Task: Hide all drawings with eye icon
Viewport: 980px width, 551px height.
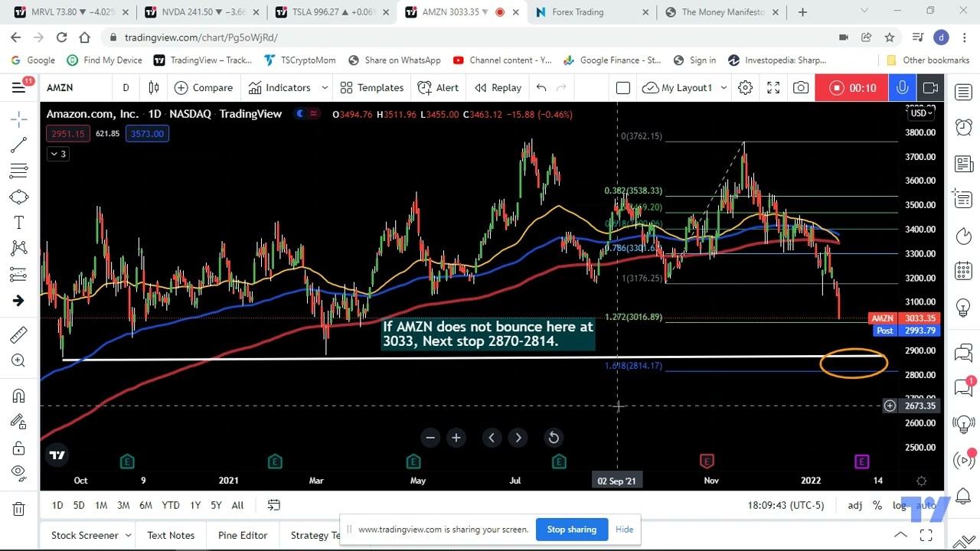Action: 19,474
